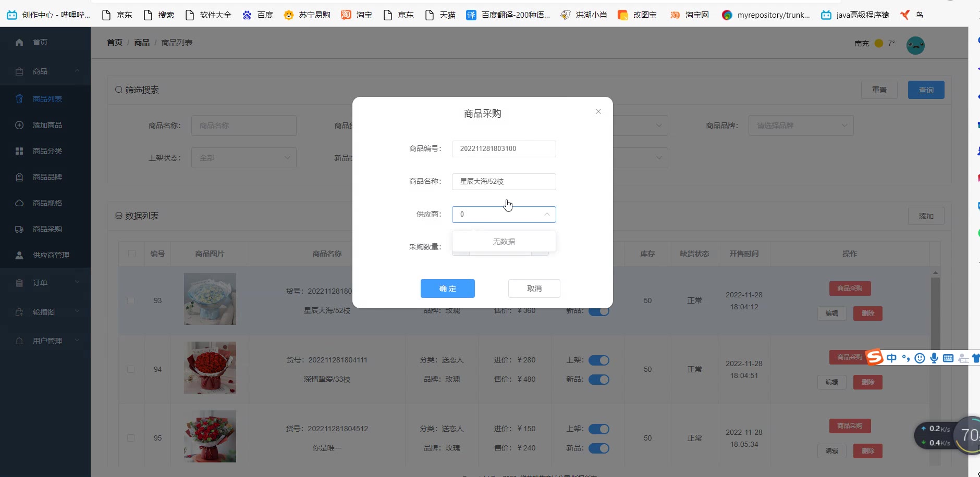Click the 添加 button above data table
The width and height of the screenshot is (980, 477).
pyautogui.click(x=926, y=216)
